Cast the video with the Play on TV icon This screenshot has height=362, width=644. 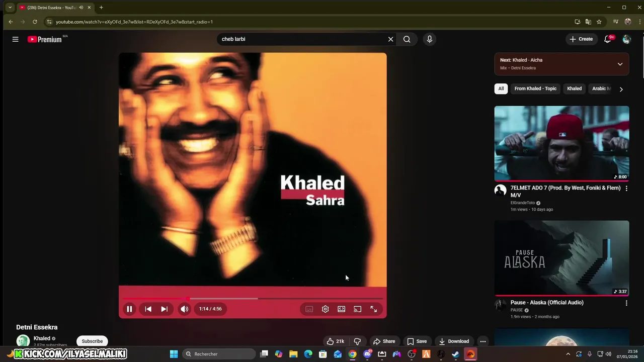coord(357,309)
